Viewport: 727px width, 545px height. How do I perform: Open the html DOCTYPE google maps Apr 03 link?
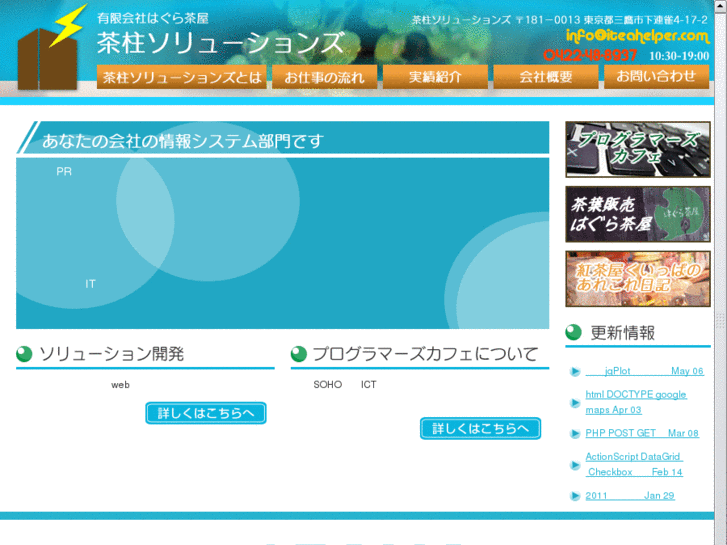[x=636, y=402]
